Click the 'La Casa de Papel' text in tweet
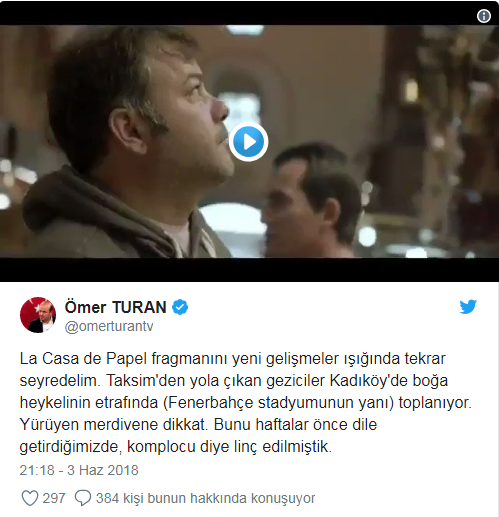Screen dimensions: 499x517 coord(83,359)
